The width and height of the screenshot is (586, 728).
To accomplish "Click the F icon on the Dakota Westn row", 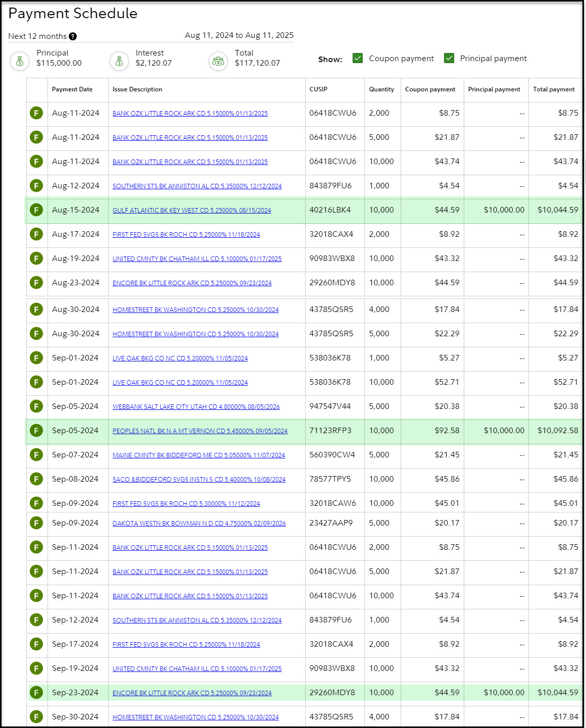I will tap(36, 523).
